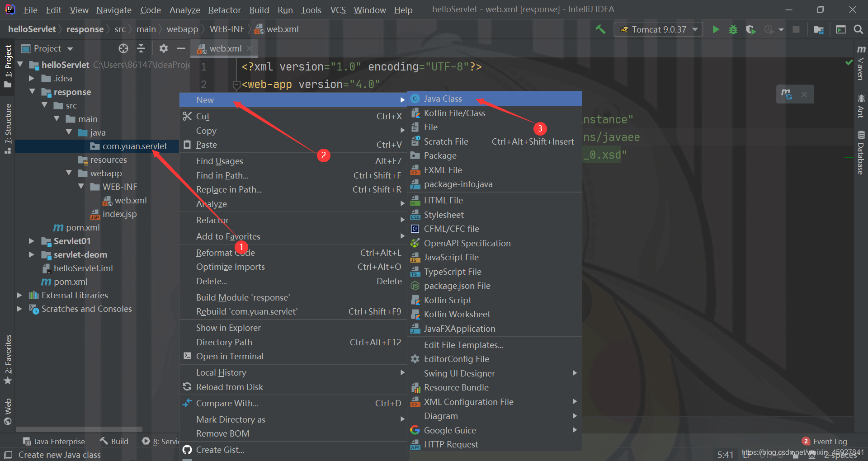Open the Structure tool window
Image resolution: width=868 pixels, height=461 pixels.
tap(8, 129)
